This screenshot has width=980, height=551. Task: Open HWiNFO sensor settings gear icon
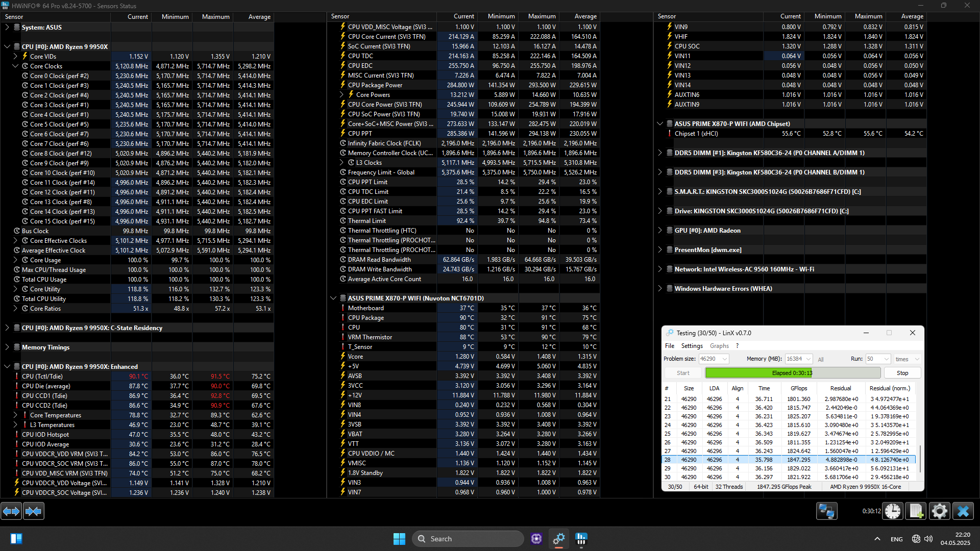(x=939, y=511)
